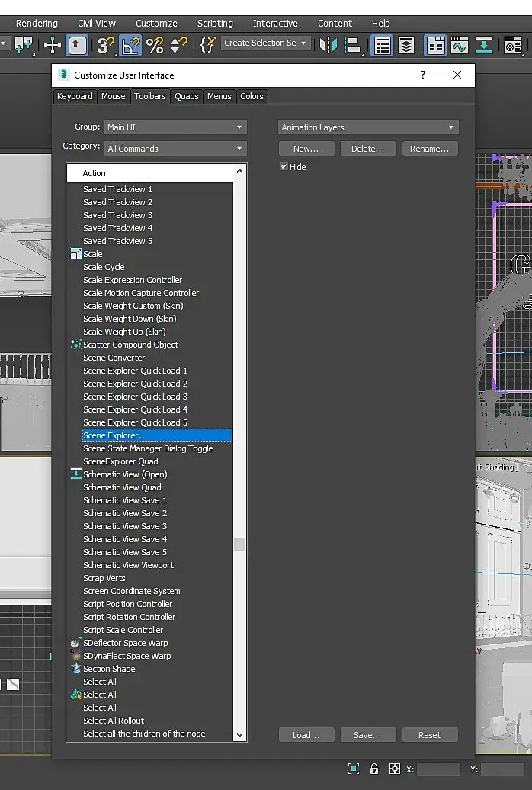This screenshot has width=532, height=790.
Task: Click the dialog help question mark
Action: tap(423, 75)
